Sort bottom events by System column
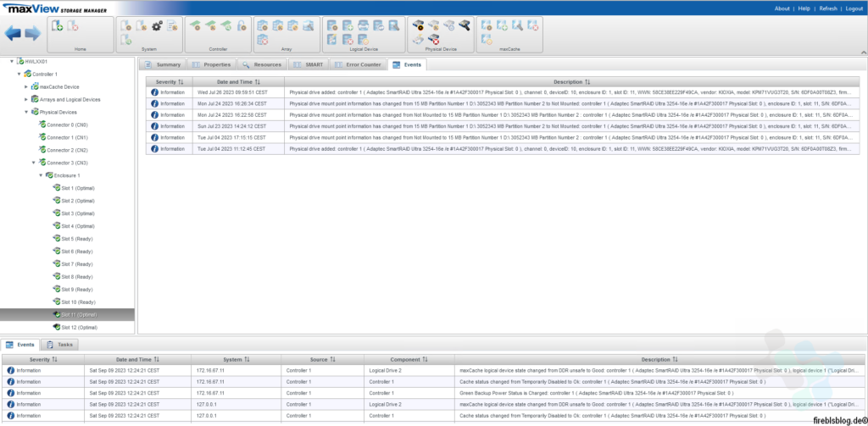The image size is (868, 426). point(236,360)
